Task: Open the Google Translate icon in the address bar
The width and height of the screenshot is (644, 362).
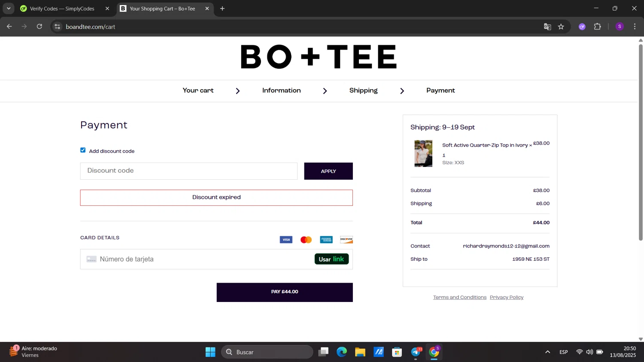Action: coord(547,27)
